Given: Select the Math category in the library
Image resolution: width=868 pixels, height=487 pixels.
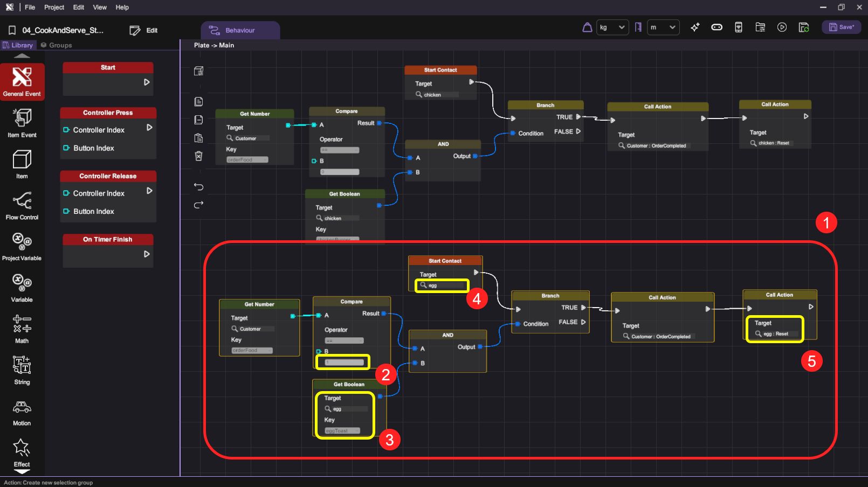Looking at the screenshot, I should coord(22,329).
